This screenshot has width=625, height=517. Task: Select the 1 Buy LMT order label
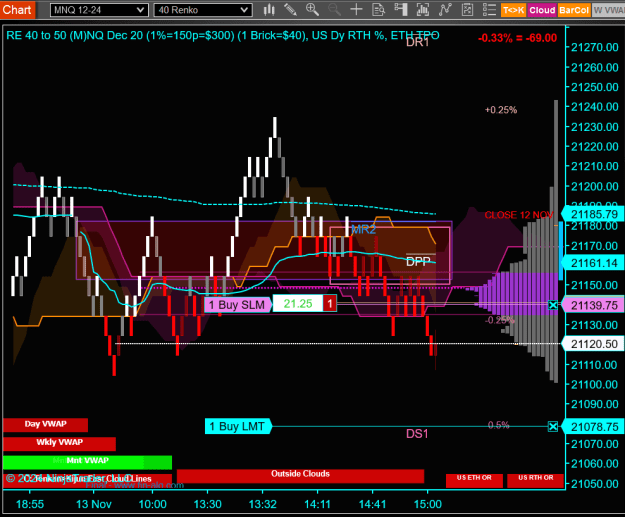[x=238, y=427]
